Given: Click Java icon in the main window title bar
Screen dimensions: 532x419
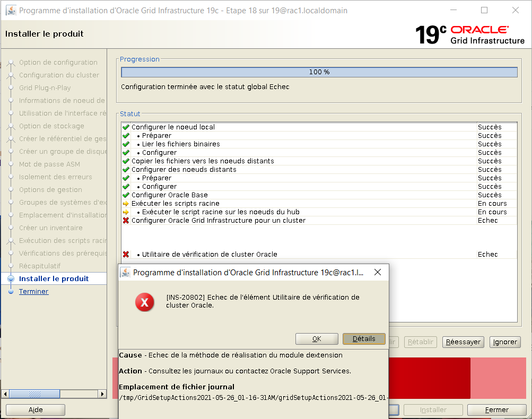Looking at the screenshot, I should [11, 10].
